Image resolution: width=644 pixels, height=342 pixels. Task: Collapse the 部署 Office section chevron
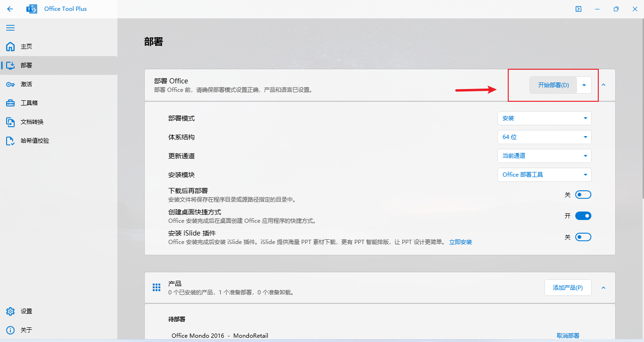click(603, 85)
